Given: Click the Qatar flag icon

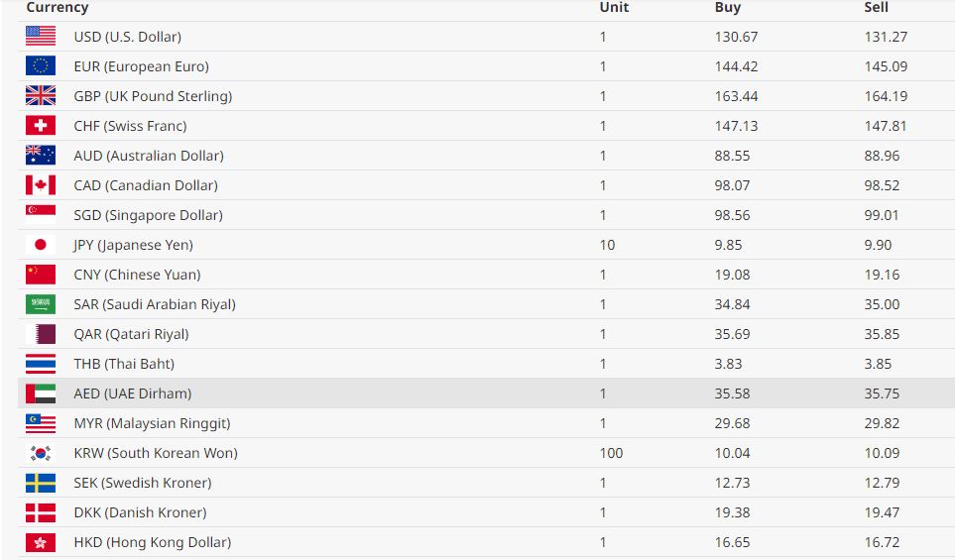Looking at the screenshot, I should point(41,334).
